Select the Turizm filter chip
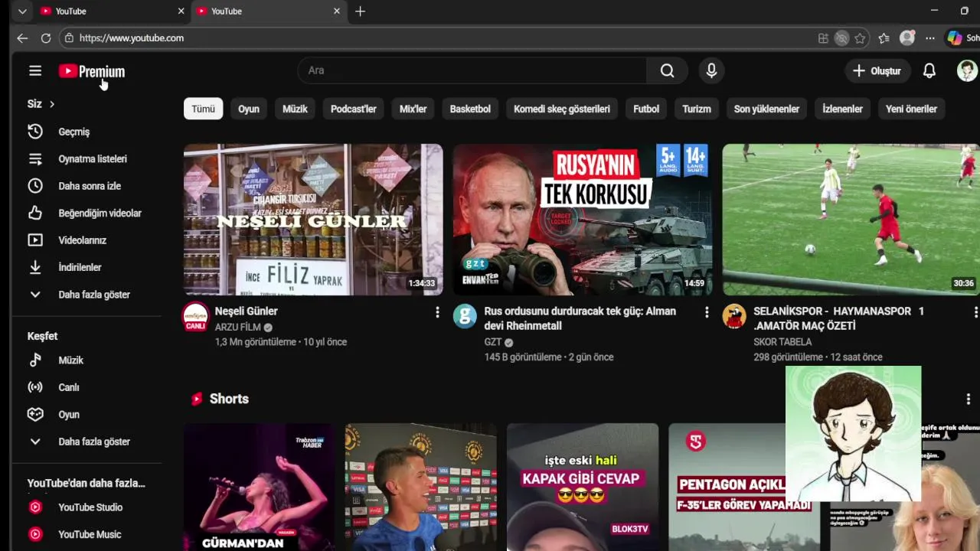980x551 pixels. tap(697, 109)
